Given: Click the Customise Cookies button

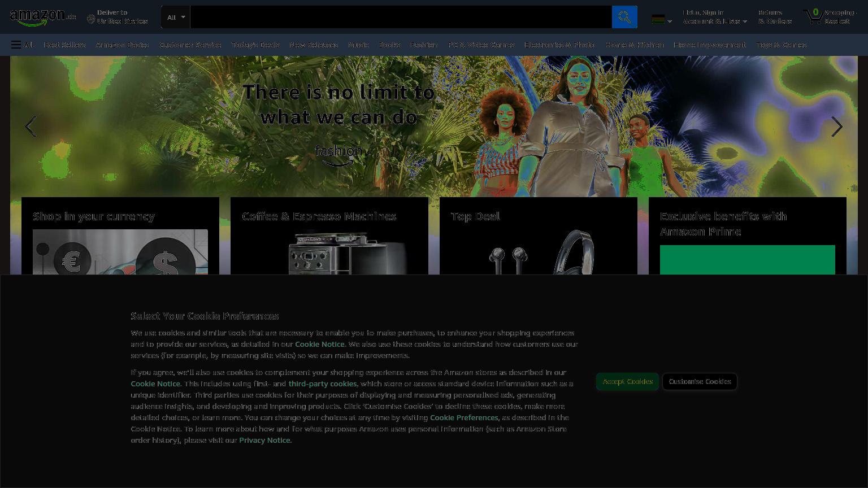Looking at the screenshot, I should tap(700, 381).
